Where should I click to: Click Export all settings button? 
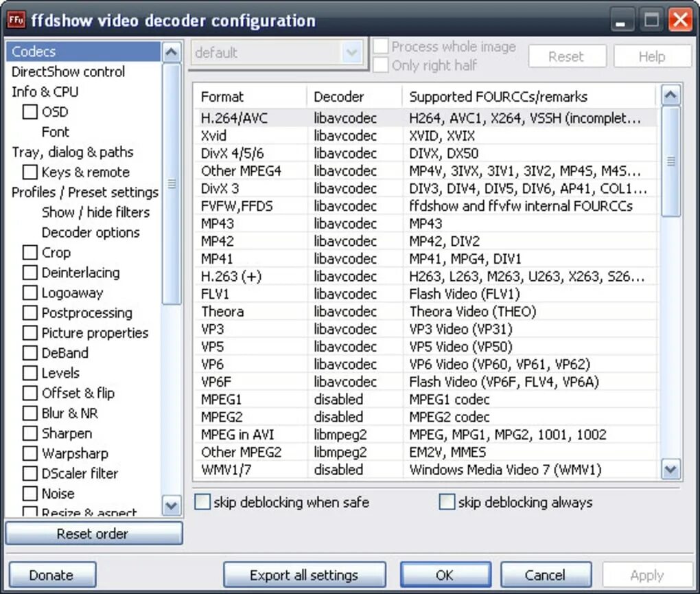(x=304, y=575)
